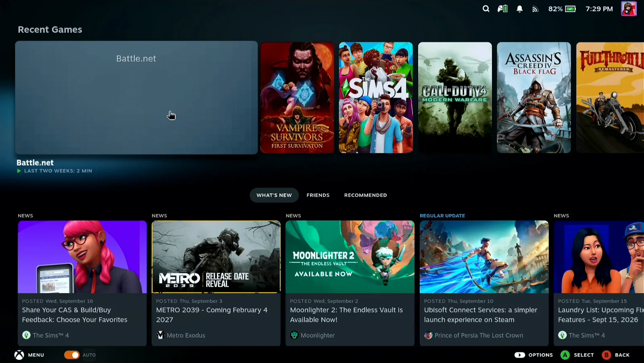This screenshot has width=644, height=363.
Task: Click the 82% battery indicator
Action: tap(562, 9)
